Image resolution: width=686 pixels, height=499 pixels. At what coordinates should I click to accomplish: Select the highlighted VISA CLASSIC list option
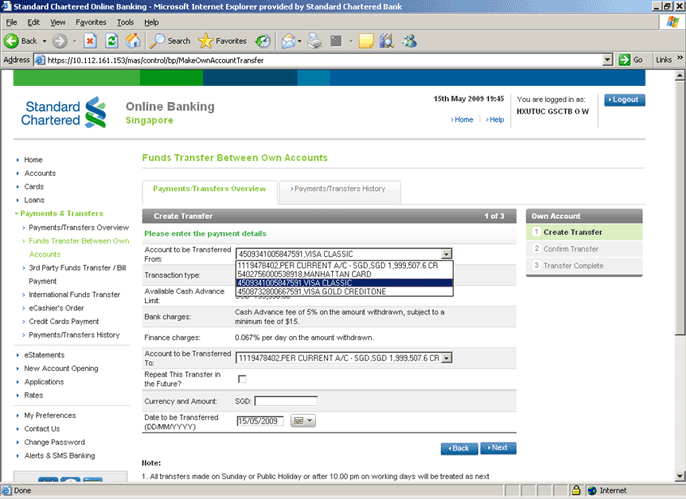tap(344, 283)
